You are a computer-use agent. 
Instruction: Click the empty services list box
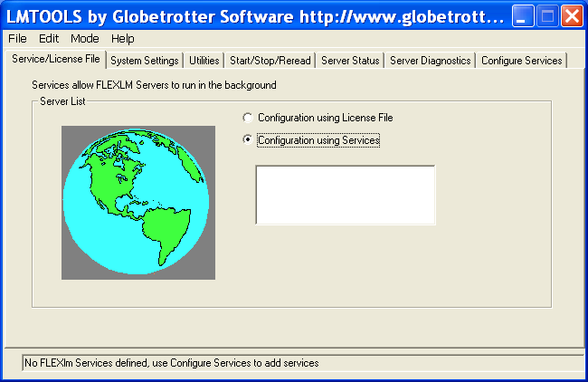point(346,195)
